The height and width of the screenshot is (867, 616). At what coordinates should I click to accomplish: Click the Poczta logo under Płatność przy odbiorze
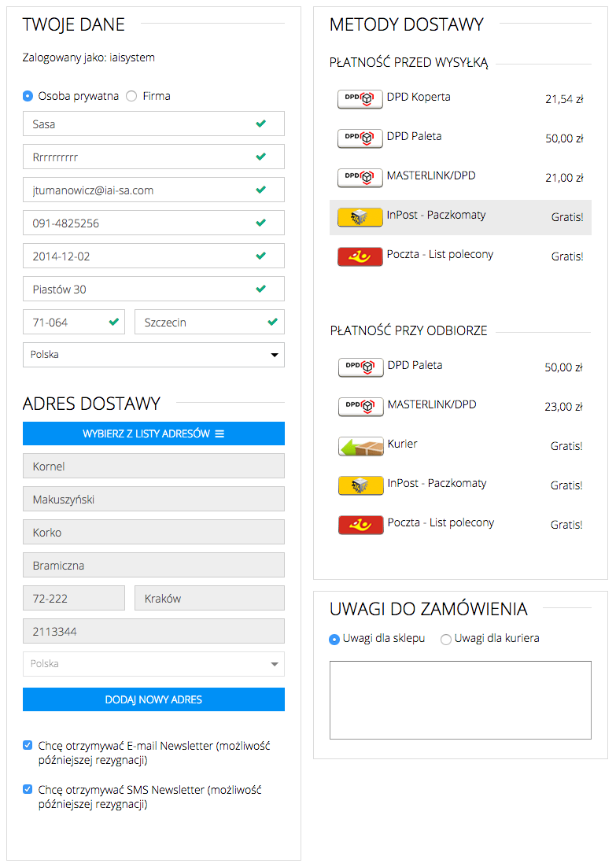pos(360,525)
